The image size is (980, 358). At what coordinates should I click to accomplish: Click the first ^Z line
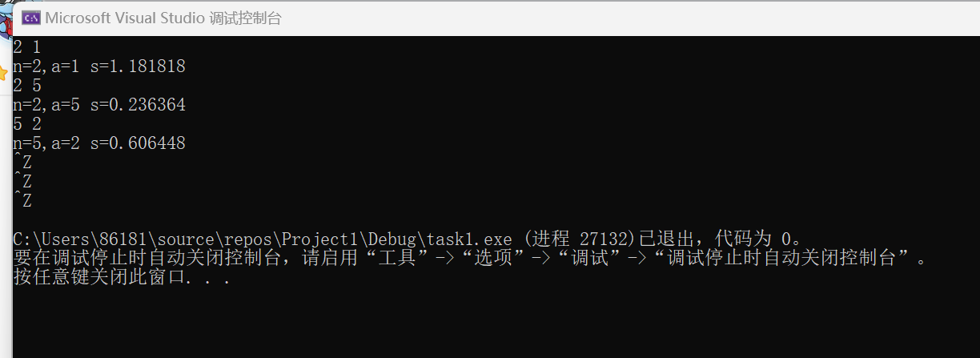[x=23, y=163]
